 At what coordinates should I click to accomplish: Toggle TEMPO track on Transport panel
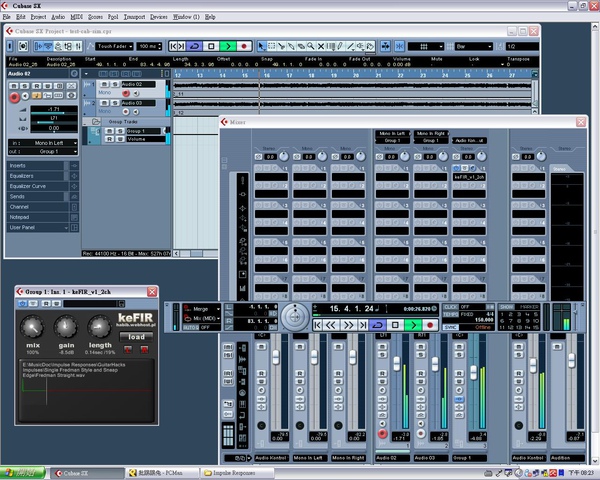[x=450, y=314]
